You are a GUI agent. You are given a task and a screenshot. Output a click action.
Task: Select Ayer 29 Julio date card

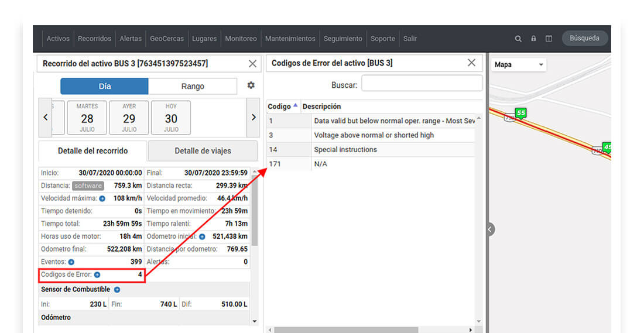pyautogui.click(x=129, y=118)
